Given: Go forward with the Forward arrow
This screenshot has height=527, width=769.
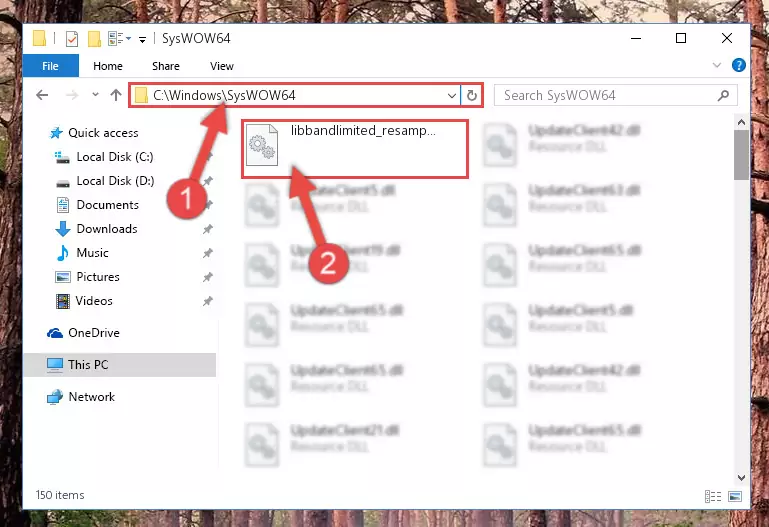Looking at the screenshot, I should (72, 95).
